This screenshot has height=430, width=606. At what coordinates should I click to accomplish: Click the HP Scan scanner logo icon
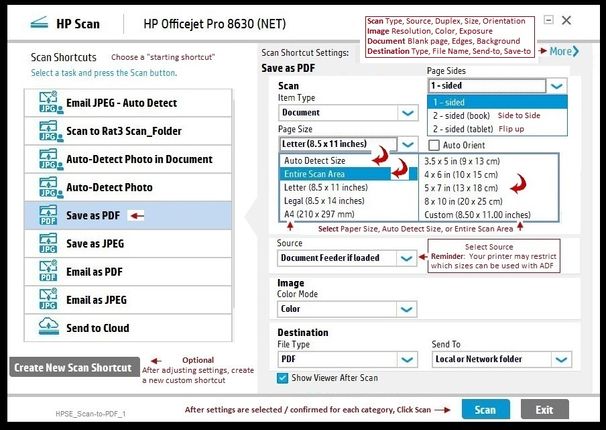pos(39,23)
